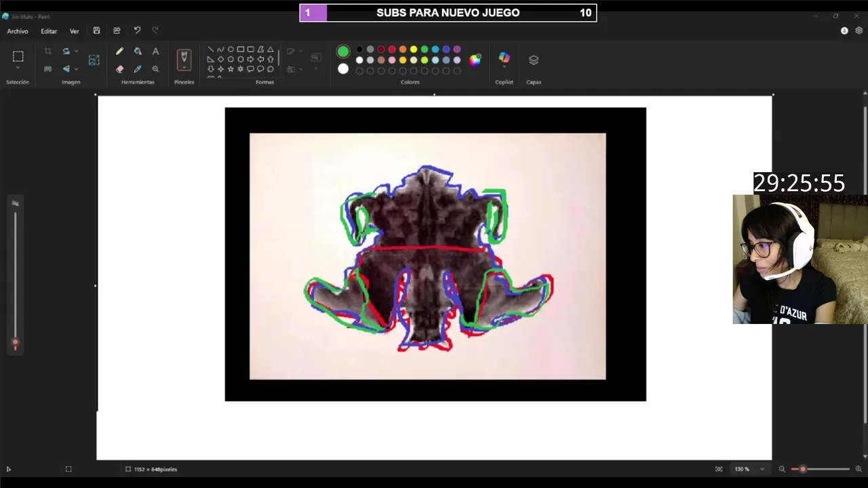Select the straight Line shape
The image size is (868, 488).
210,49
